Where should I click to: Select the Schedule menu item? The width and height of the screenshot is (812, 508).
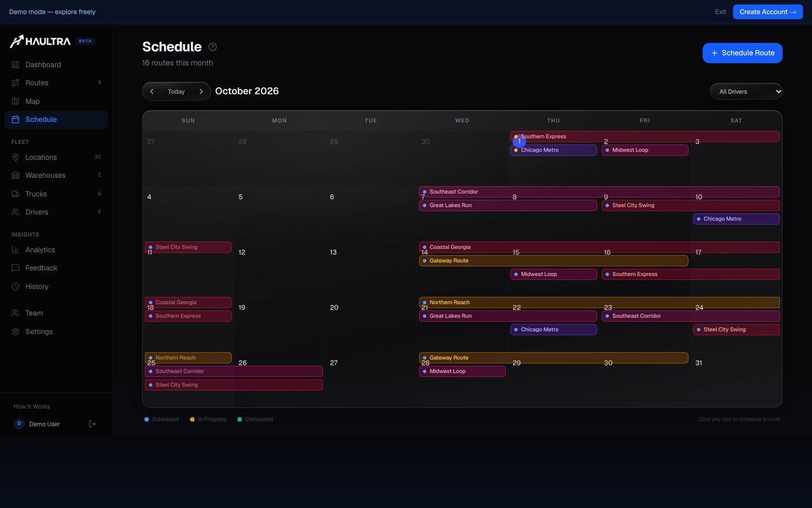[56, 120]
